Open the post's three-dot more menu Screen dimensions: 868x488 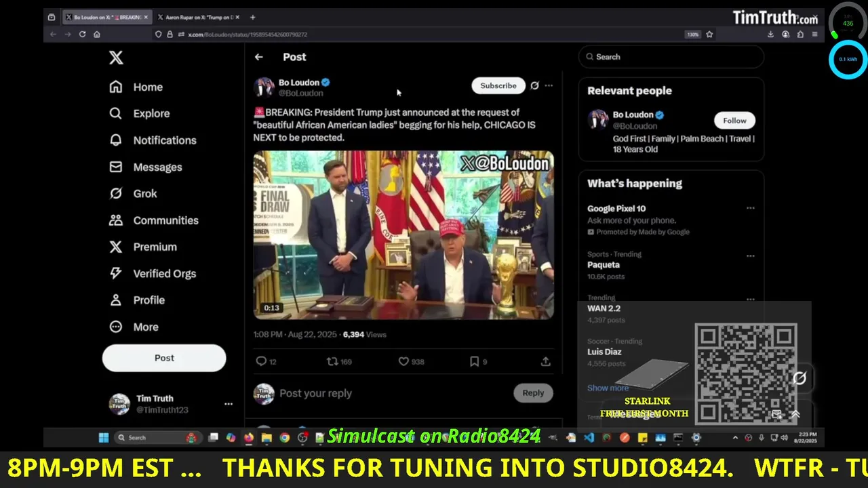coord(549,85)
